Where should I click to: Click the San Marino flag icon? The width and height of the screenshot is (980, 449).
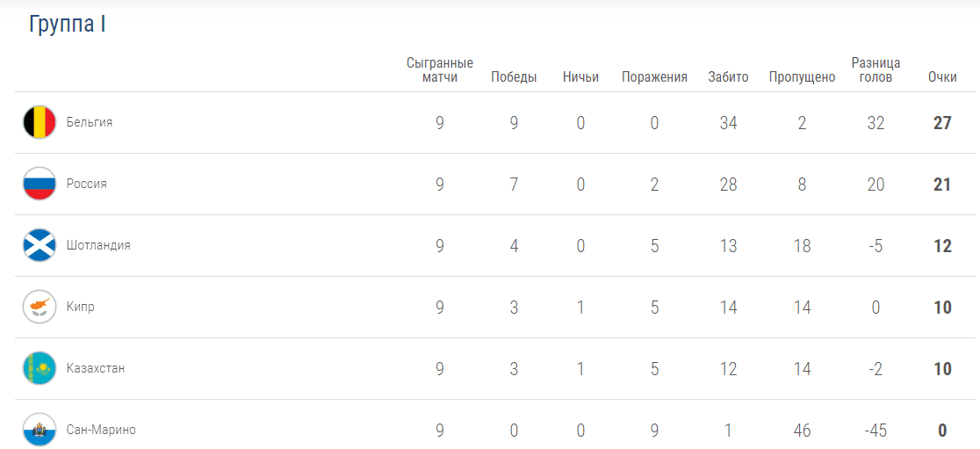[x=40, y=431]
